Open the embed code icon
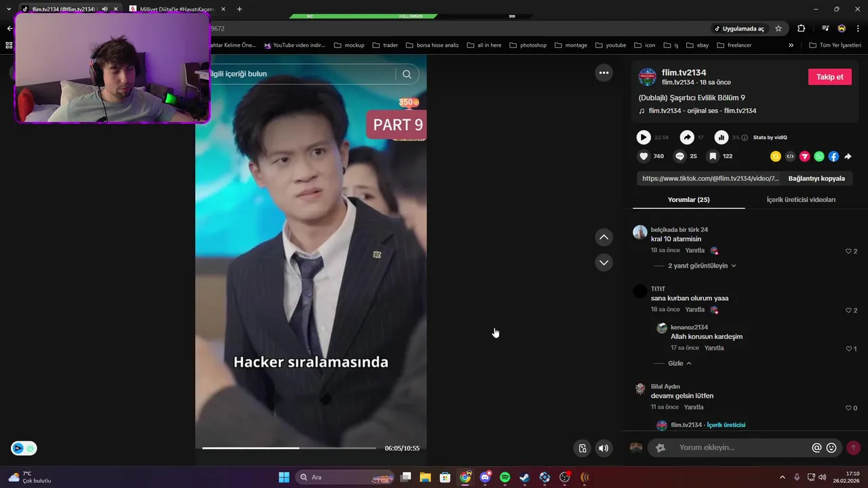Viewport: 868px width, 488px height. 790,157
